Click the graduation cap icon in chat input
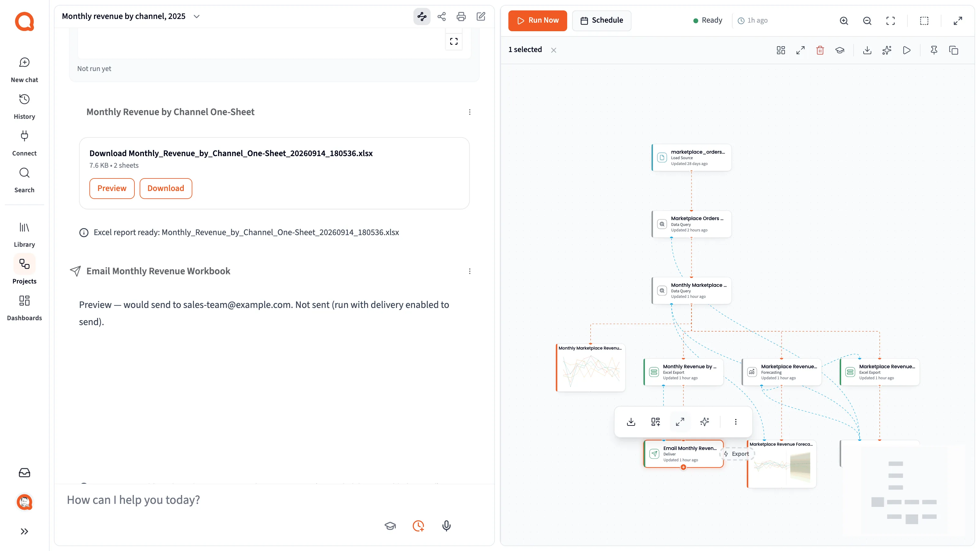980x551 pixels. coord(390,526)
